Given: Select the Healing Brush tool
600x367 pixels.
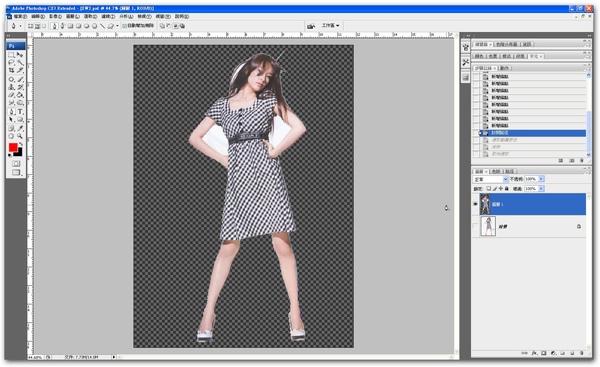Looking at the screenshot, I should [x=11, y=80].
